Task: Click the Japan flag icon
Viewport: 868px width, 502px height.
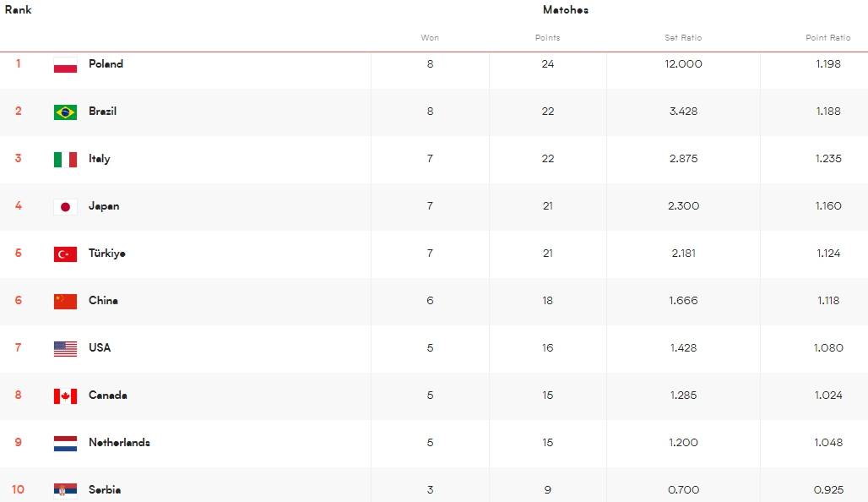Action: tap(65, 207)
